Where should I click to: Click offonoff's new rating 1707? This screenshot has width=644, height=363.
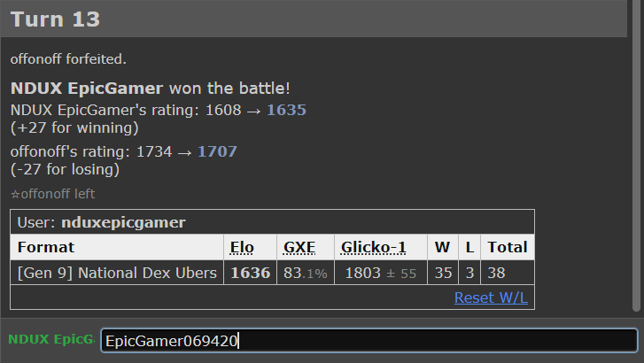tap(217, 151)
